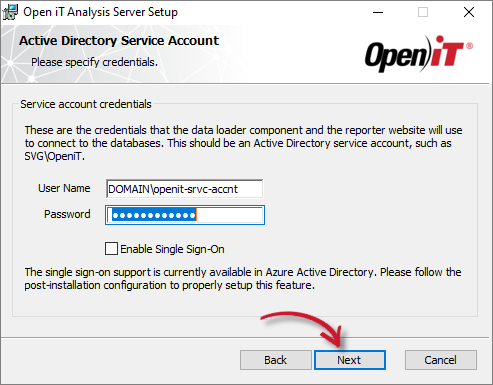Image resolution: width=493 pixels, height=385 pixels.
Task: Click the single sign-on Azure note text
Action: tap(243, 279)
